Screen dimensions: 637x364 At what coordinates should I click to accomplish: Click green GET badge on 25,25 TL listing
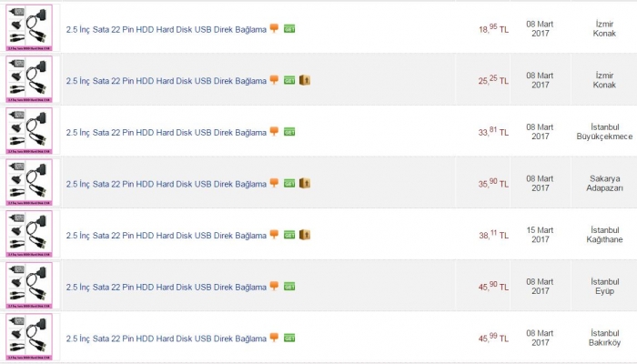click(289, 80)
